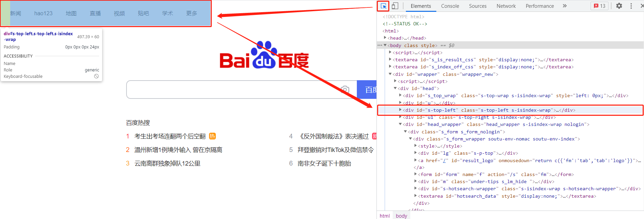Select the <html> tag line

click(x=391, y=31)
